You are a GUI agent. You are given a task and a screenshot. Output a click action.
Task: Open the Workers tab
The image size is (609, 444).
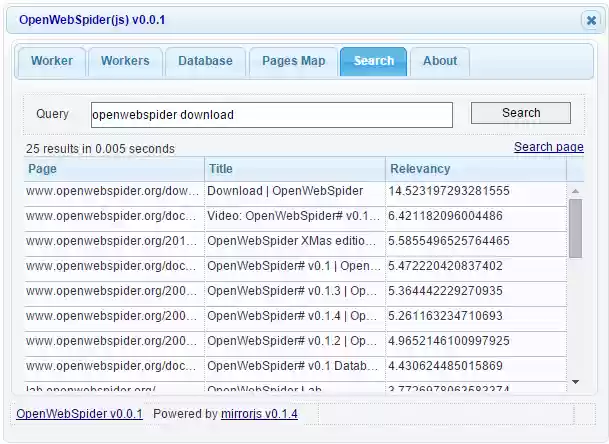point(125,61)
